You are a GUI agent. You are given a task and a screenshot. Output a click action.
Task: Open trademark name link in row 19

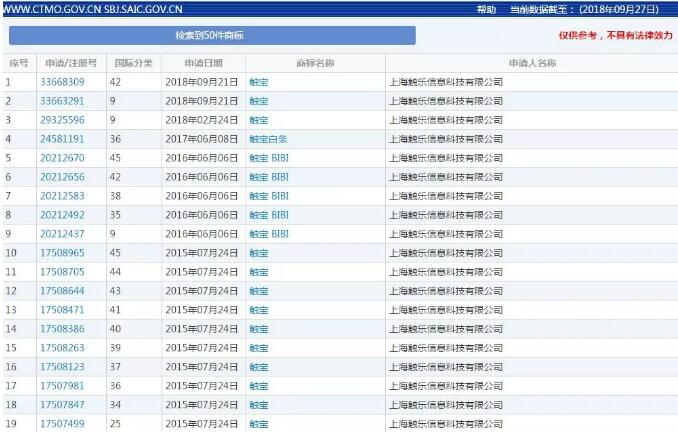pyautogui.click(x=259, y=424)
